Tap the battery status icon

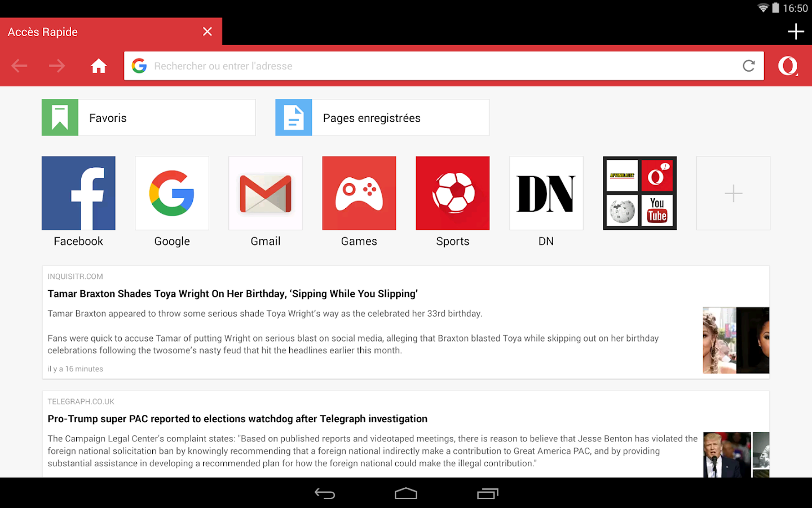coord(776,8)
